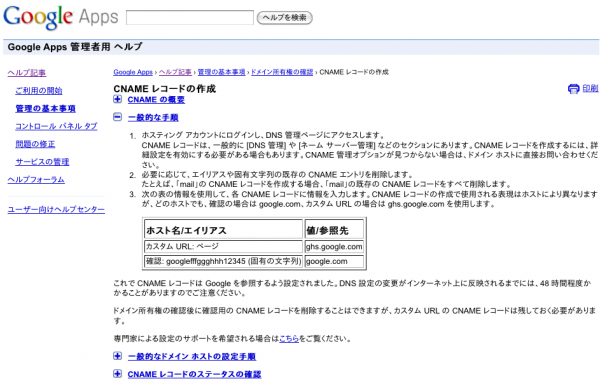
Task: Click the カスタム URL: ページ table cell
Action: coord(223,246)
